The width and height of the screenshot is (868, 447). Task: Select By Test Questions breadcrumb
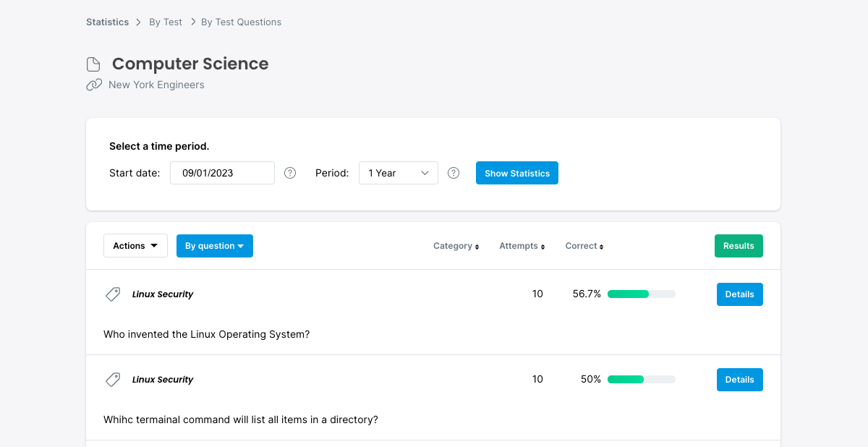[x=241, y=22]
